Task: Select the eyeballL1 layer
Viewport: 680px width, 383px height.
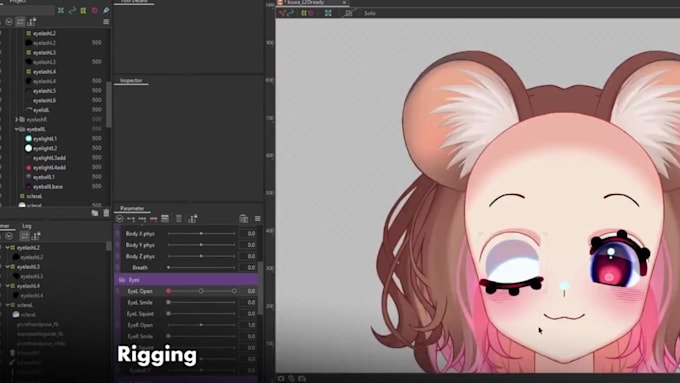Action: (44, 177)
